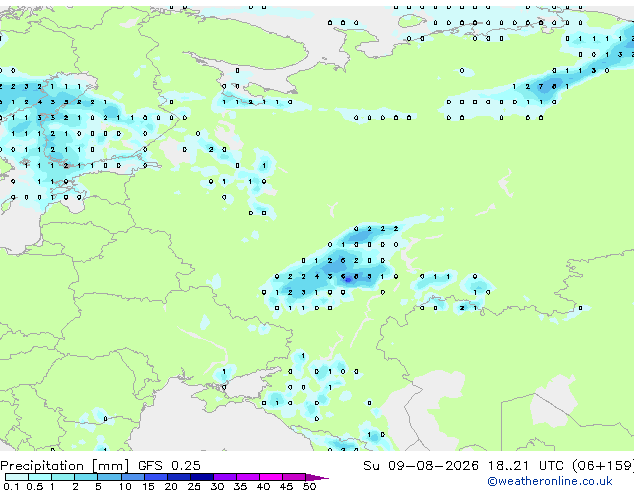Click the "40" legend label
Screen dimensions: 634x490
263,486
